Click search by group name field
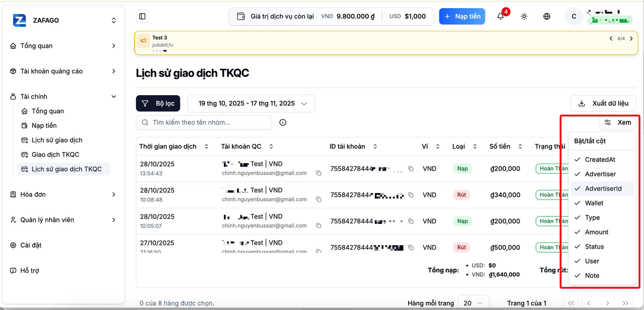 204,122
